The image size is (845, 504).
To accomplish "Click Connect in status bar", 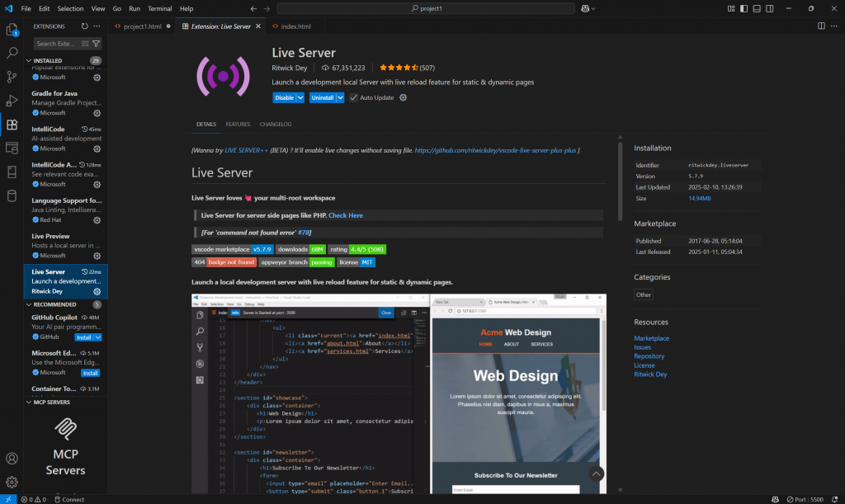I will [69, 500].
